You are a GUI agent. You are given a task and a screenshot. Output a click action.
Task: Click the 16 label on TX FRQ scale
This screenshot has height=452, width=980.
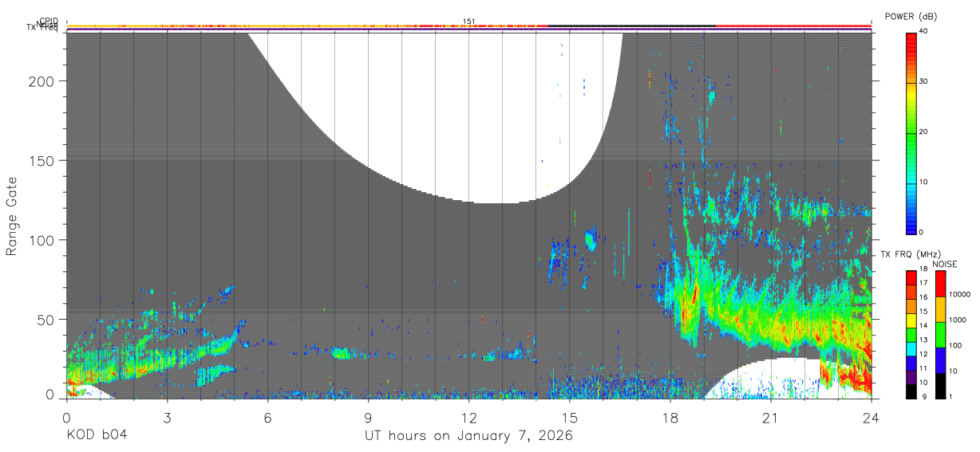tap(924, 297)
